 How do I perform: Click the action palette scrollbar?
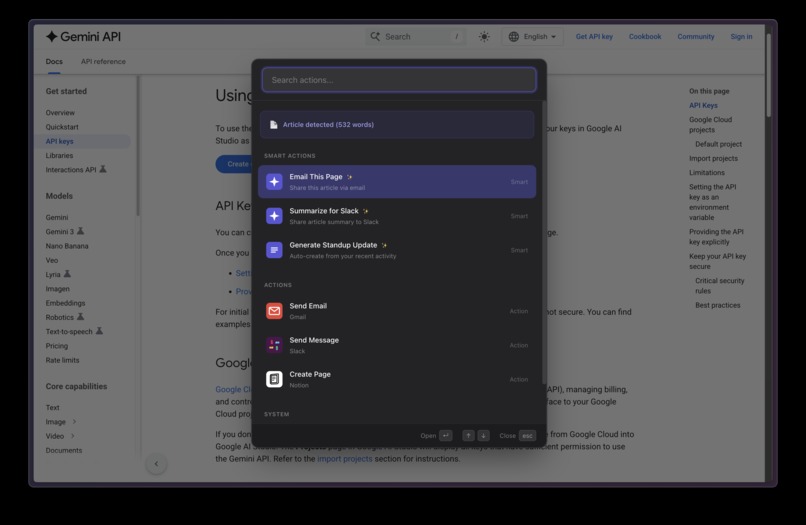coord(544,242)
